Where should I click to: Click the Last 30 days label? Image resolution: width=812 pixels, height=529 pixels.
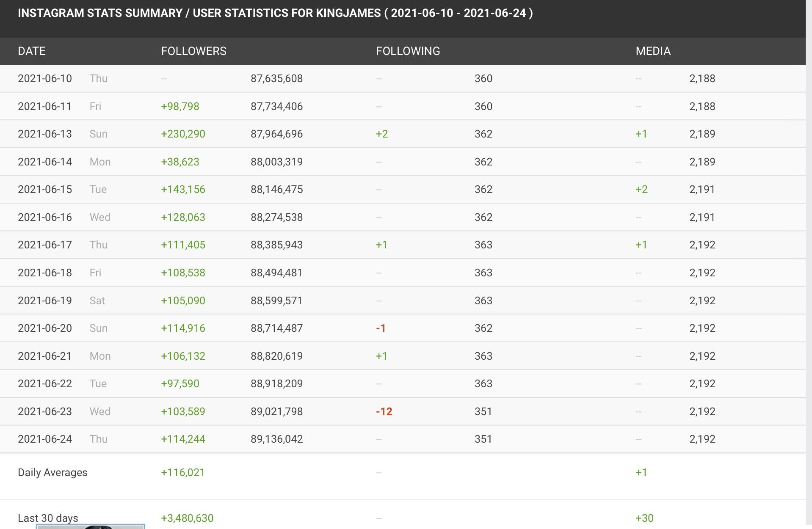click(x=48, y=518)
